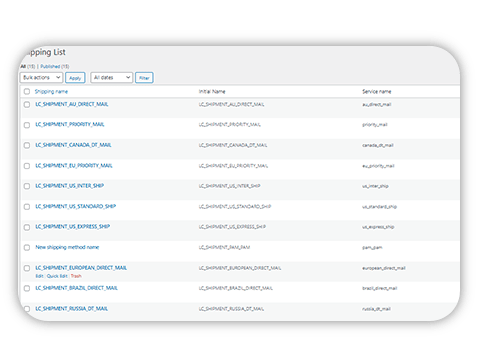Select service name brazil_direct_mail text

point(380,288)
